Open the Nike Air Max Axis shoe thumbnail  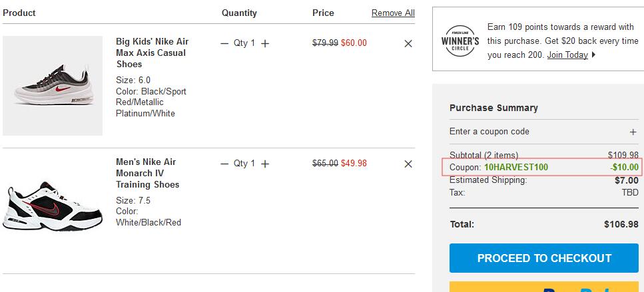tap(53, 86)
